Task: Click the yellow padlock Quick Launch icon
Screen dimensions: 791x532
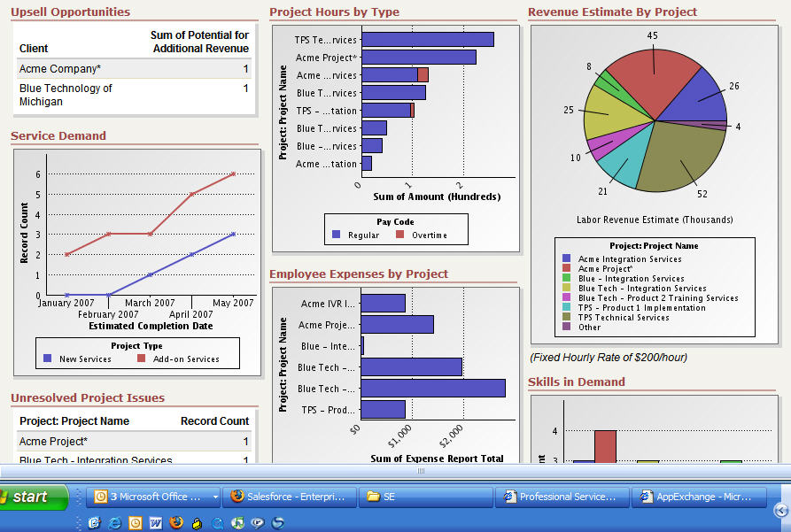Action: [198, 523]
